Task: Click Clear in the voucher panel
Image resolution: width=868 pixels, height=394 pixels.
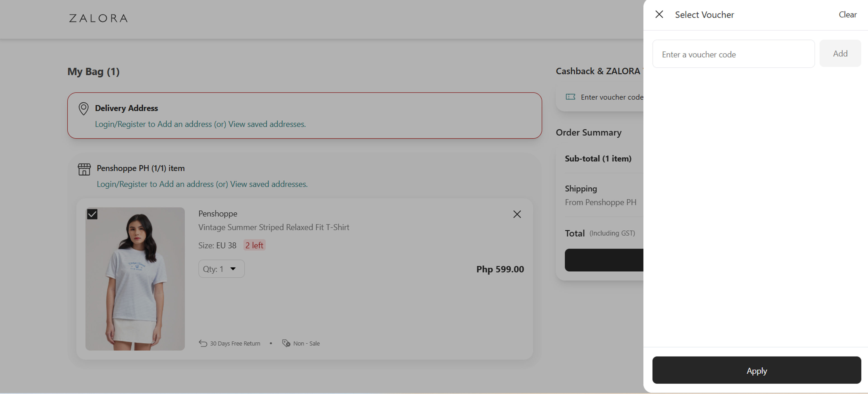Action: [847, 14]
